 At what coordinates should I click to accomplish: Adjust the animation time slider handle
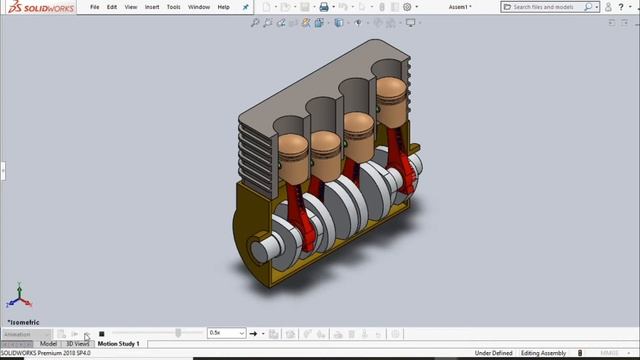[178, 333]
